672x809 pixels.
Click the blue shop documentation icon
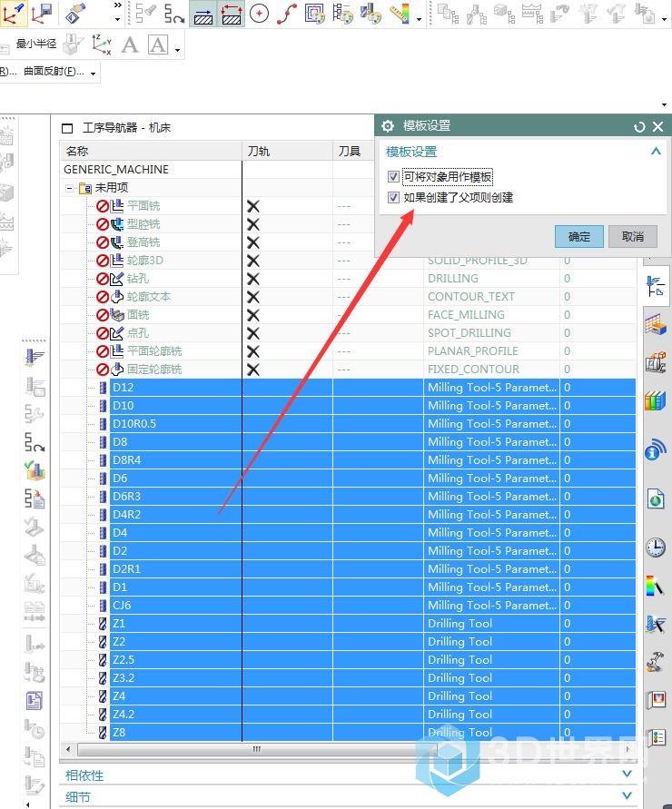35,701
